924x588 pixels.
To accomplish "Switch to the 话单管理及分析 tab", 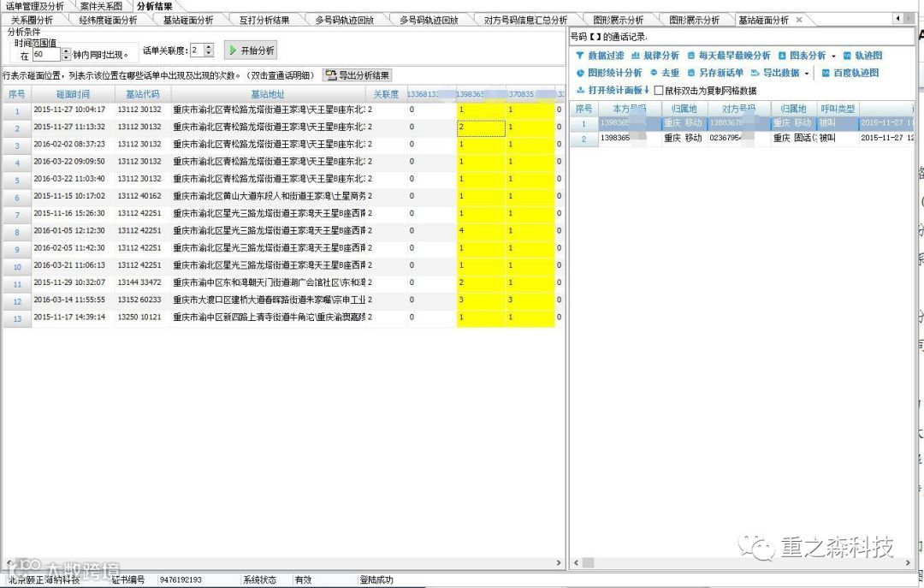I will pyautogui.click(x=35, y=6).
